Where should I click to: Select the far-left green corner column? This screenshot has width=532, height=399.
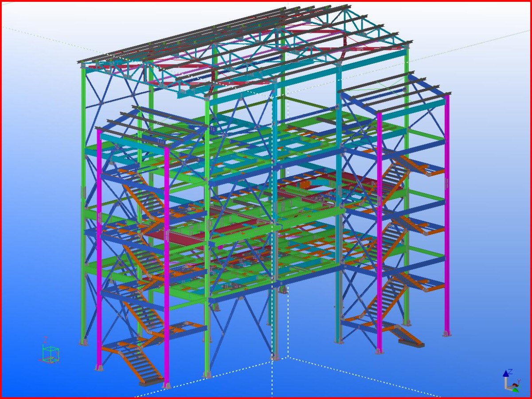[x=83, y=199]
